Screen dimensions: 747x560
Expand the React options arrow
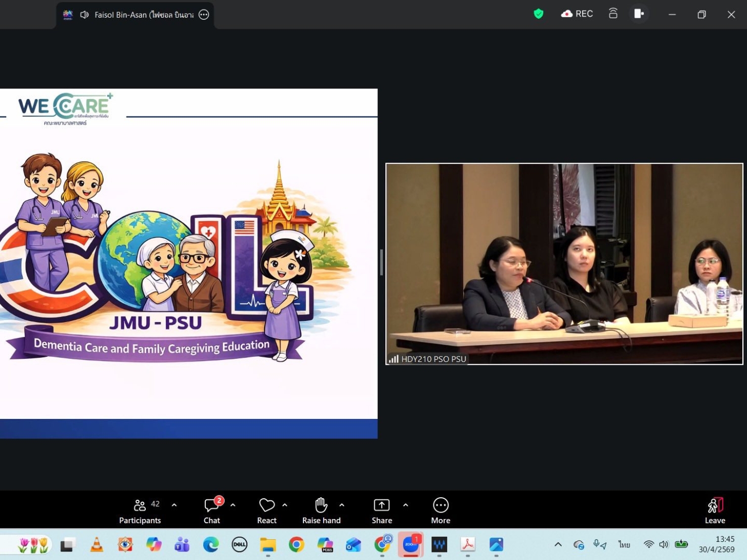[x=285, y=505]
